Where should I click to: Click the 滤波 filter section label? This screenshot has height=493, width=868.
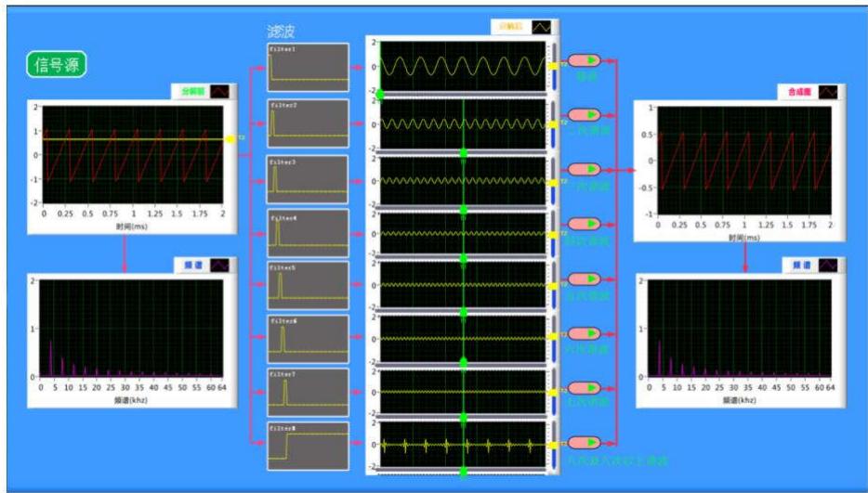pyautogui.click(x=282, y=32)
